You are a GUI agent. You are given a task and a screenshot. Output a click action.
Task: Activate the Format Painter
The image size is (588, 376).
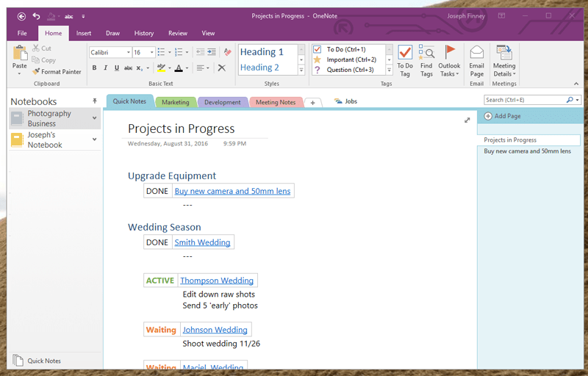(57, 71)
